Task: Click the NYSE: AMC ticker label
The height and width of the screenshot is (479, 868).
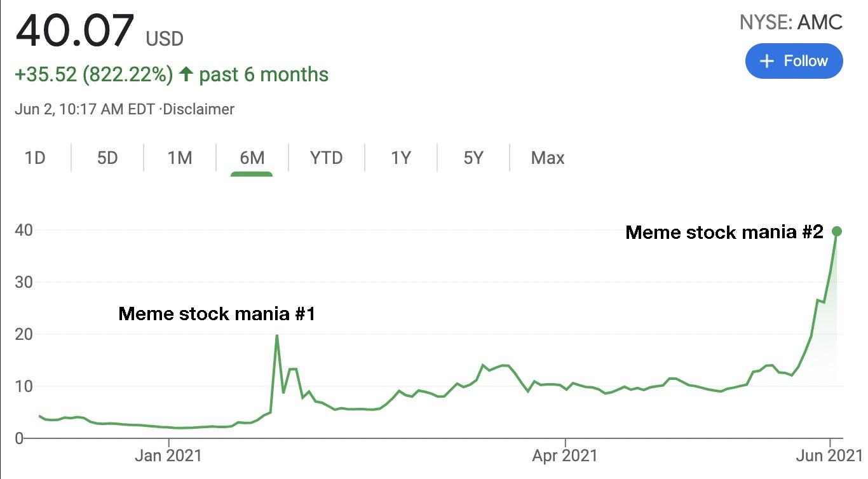Action: pyautogui.click(x=790, y=23)
